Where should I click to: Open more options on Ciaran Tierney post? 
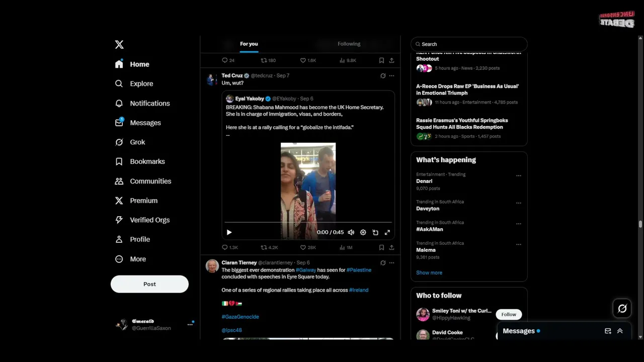click(391, 263)
